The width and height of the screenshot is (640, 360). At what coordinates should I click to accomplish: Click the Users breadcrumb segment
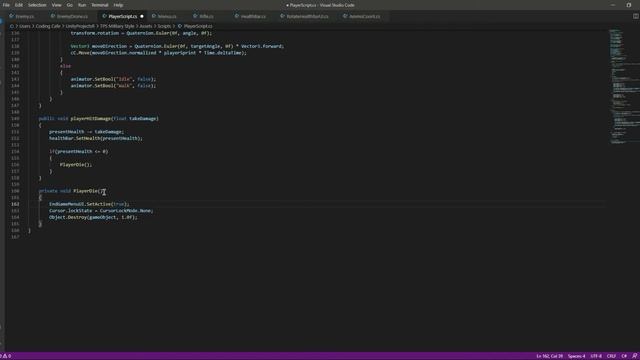25,26
